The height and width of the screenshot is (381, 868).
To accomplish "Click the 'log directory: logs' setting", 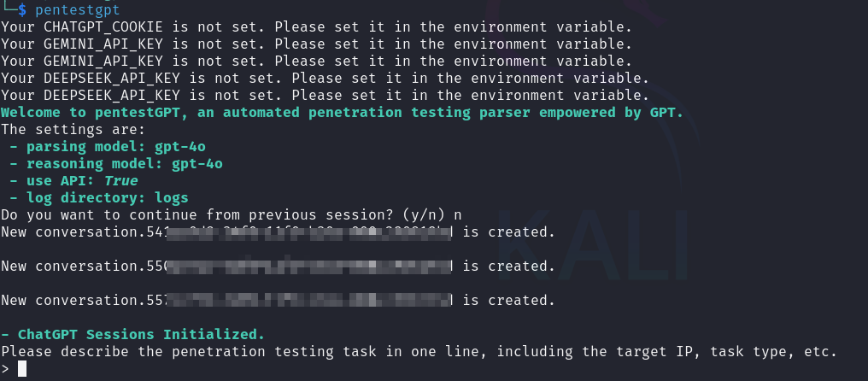I will (x=99, y=197).
